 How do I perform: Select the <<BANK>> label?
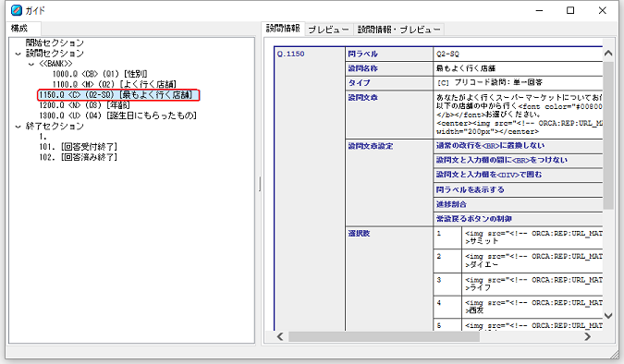click(x=55, y=64)
